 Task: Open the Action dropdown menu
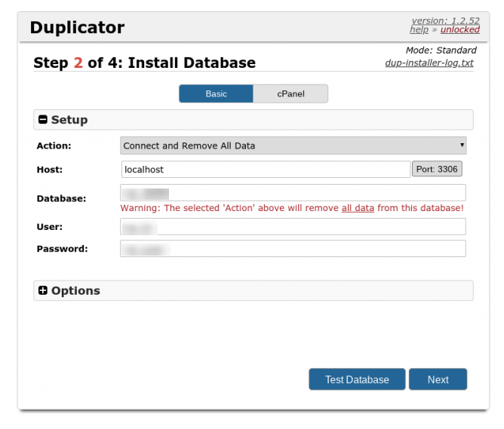coord(293,146)
